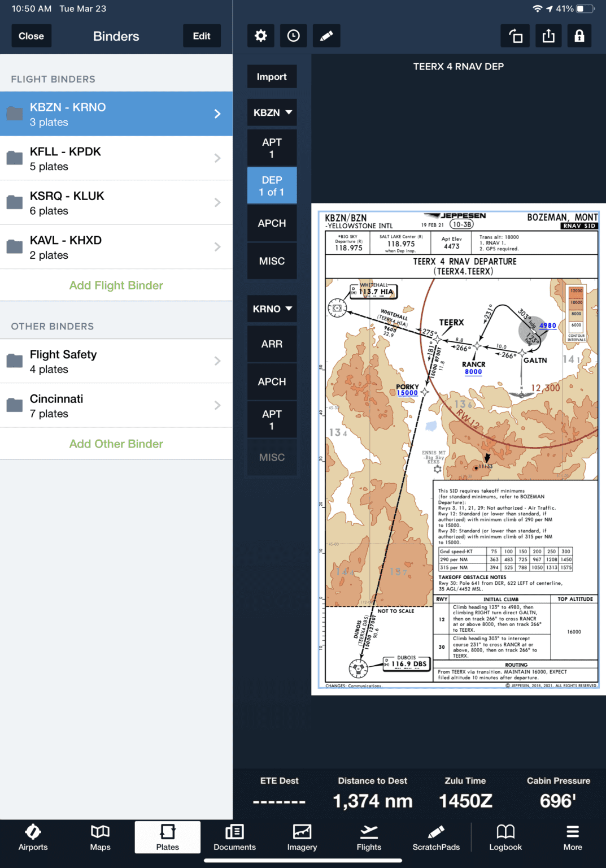606x868 pixels.
Task: Expand the KBZN airport dropdown
Action: (272, 112)
